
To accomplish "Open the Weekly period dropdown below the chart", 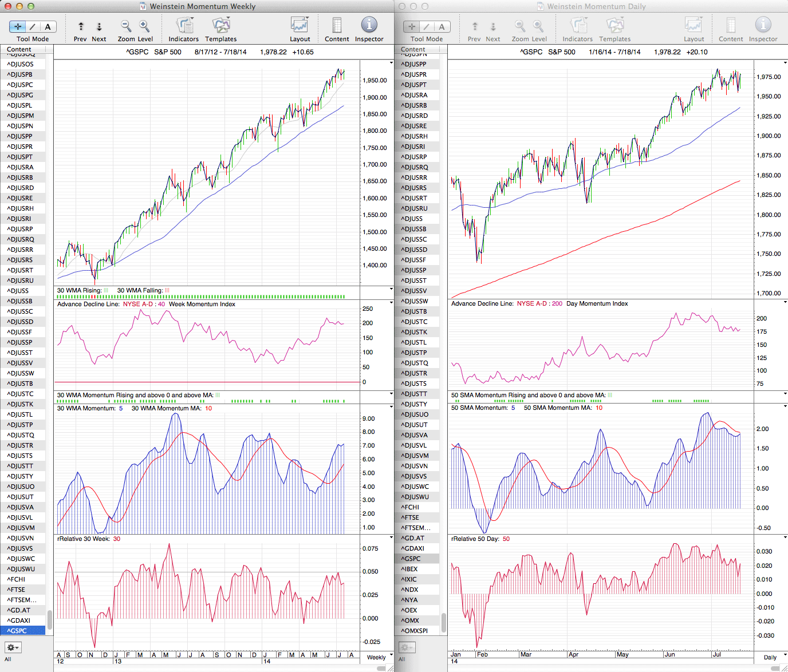I will tap(379, 657).
